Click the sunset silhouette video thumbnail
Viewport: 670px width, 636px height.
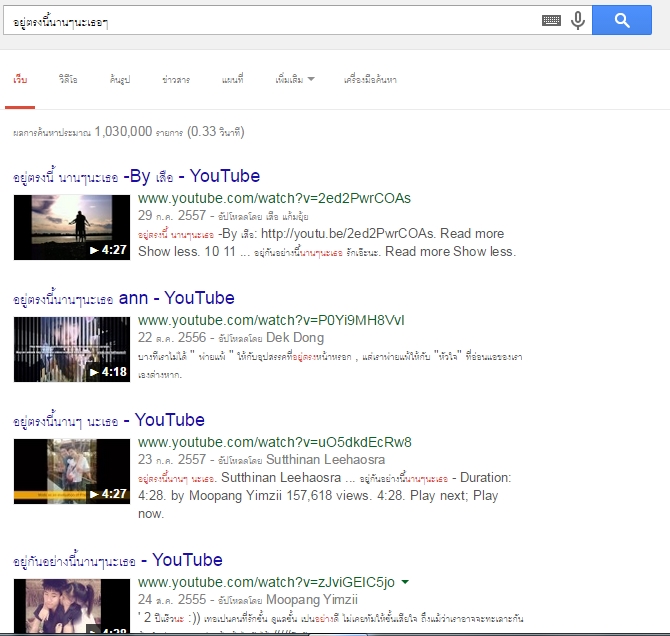72,227
